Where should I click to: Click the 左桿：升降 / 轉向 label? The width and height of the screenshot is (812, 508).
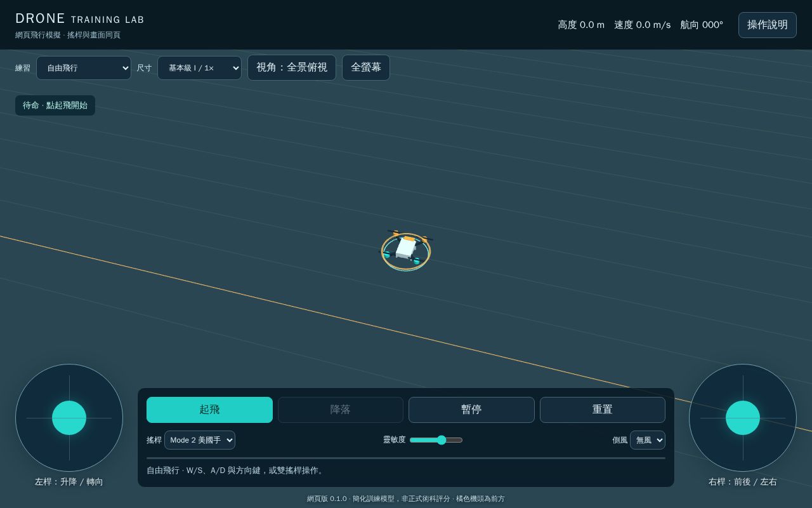[69, 482]
